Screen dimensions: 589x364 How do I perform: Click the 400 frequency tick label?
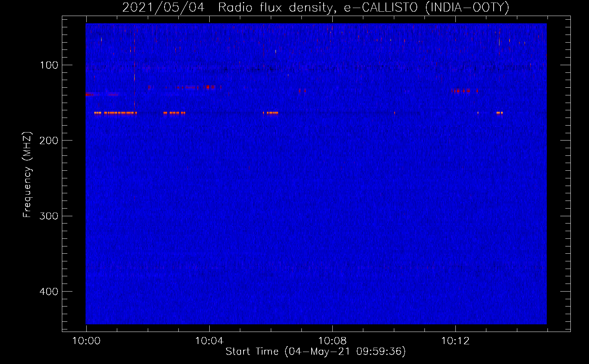[49, 292]
